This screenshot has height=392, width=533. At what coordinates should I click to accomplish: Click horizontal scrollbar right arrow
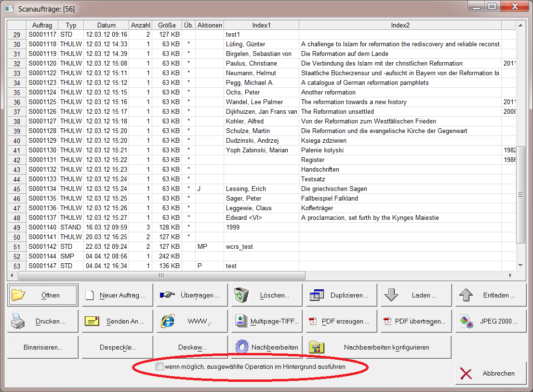[x=510, y=275]
